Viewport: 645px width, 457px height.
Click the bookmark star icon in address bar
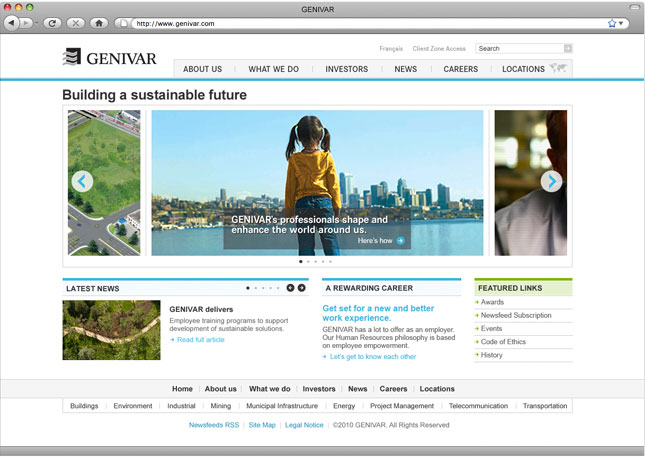(611, 22)
